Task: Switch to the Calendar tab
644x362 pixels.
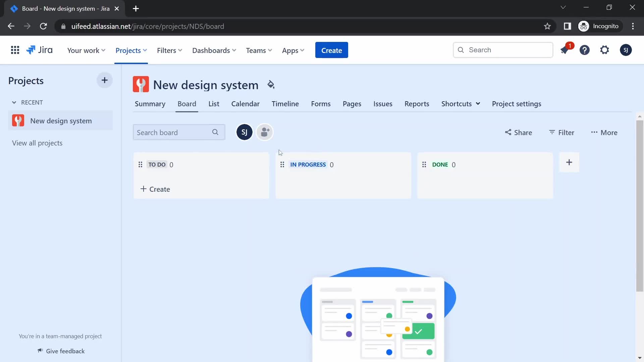Action: tap(246, 104)
